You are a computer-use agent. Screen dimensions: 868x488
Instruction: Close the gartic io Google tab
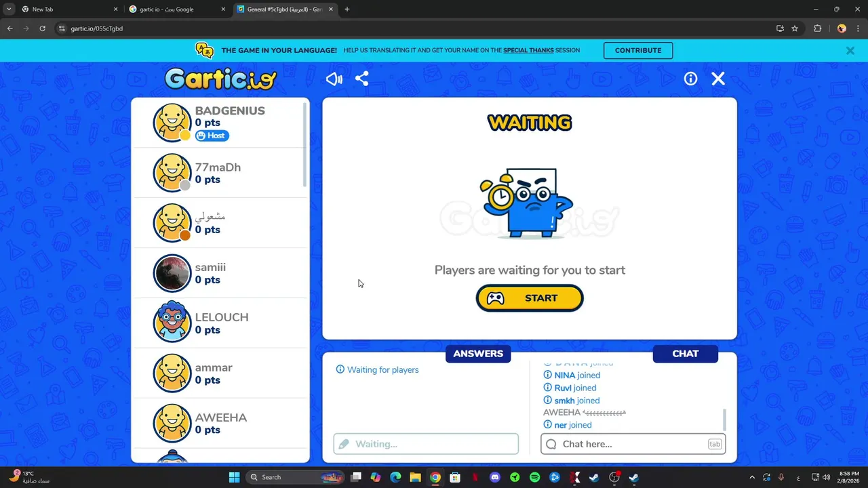[x=223, y=9]
